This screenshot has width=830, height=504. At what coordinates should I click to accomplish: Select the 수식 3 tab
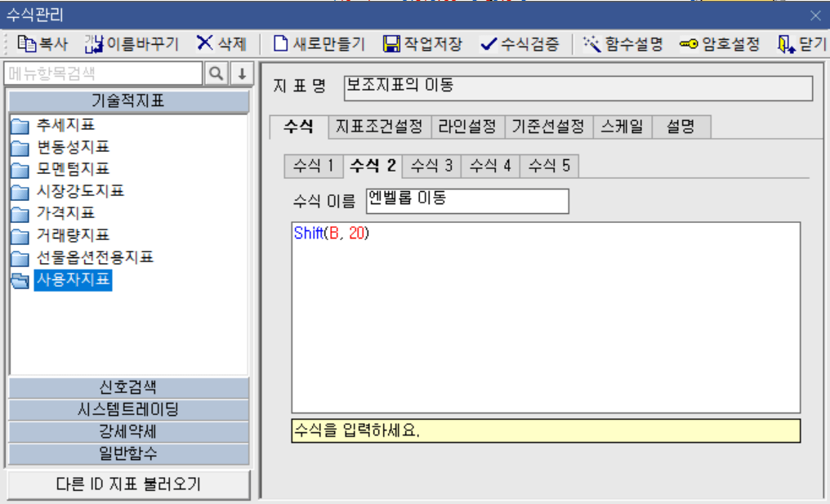click(431, 166)
